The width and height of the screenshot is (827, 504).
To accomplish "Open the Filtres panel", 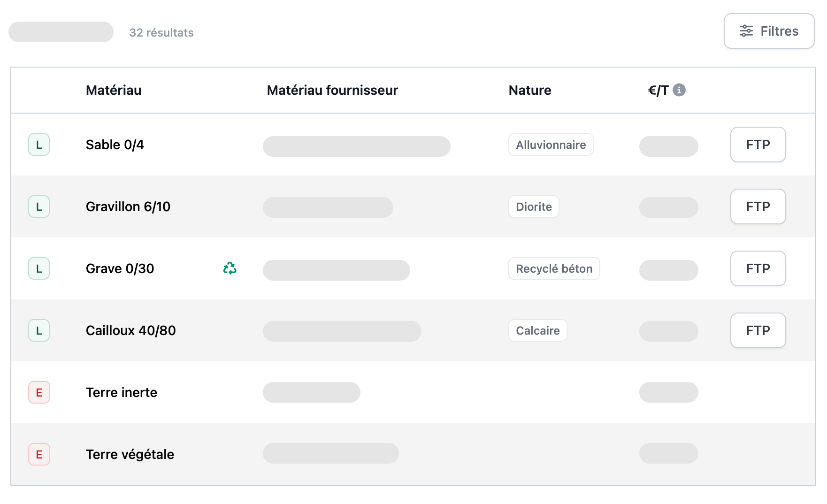I will point(769,31).
